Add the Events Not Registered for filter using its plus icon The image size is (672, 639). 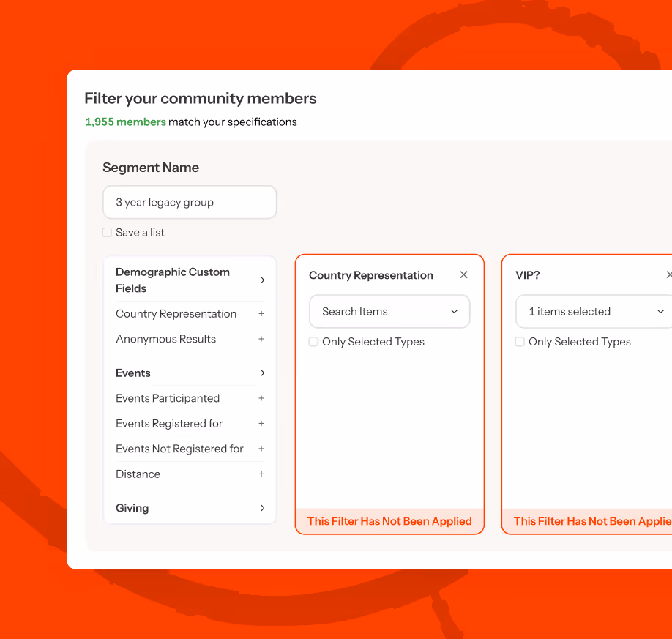[x=261, y=449]
